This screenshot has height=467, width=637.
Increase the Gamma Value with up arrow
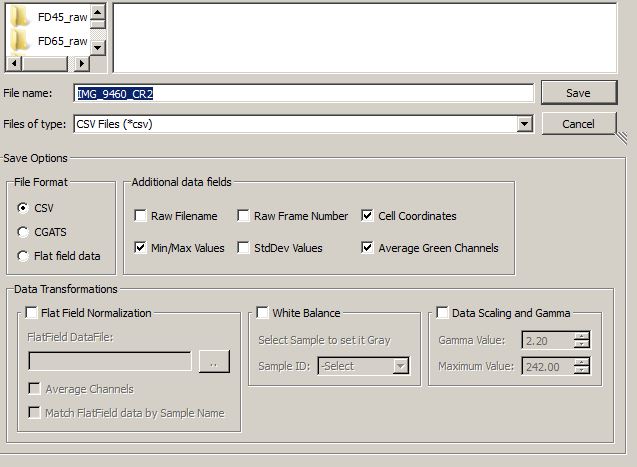point(582,336)
